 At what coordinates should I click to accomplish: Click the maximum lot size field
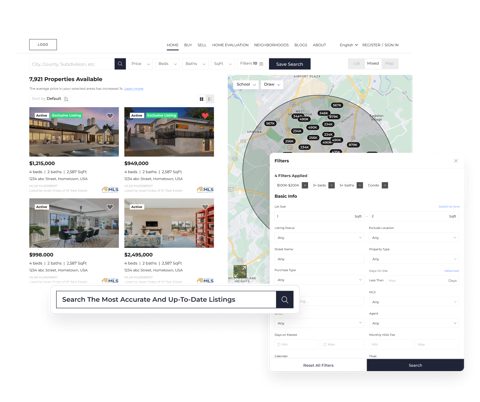click(414, 216)
